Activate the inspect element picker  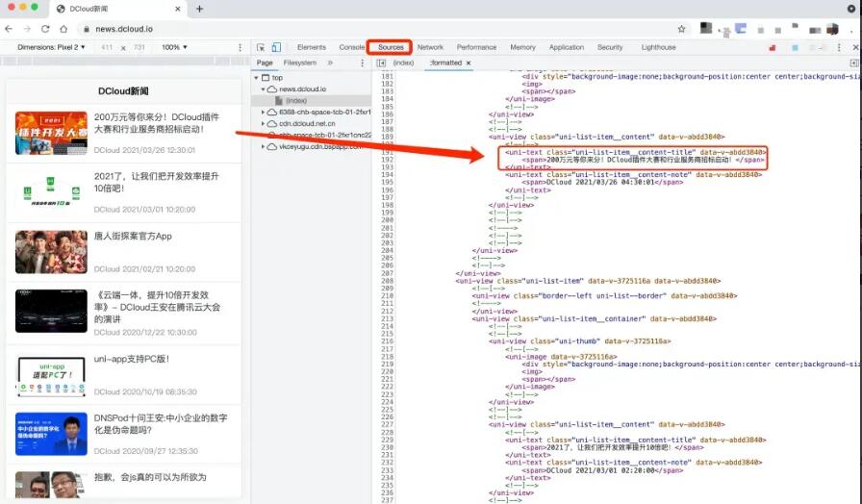261,47
